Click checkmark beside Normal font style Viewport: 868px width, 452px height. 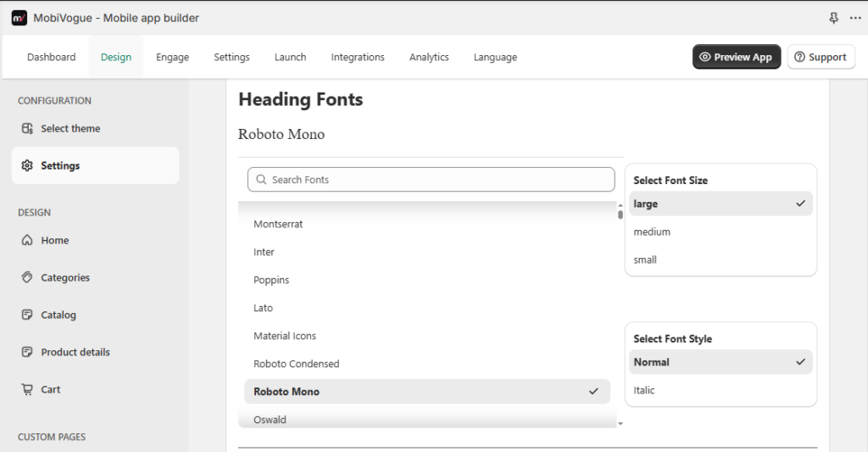tap(800, 362)
